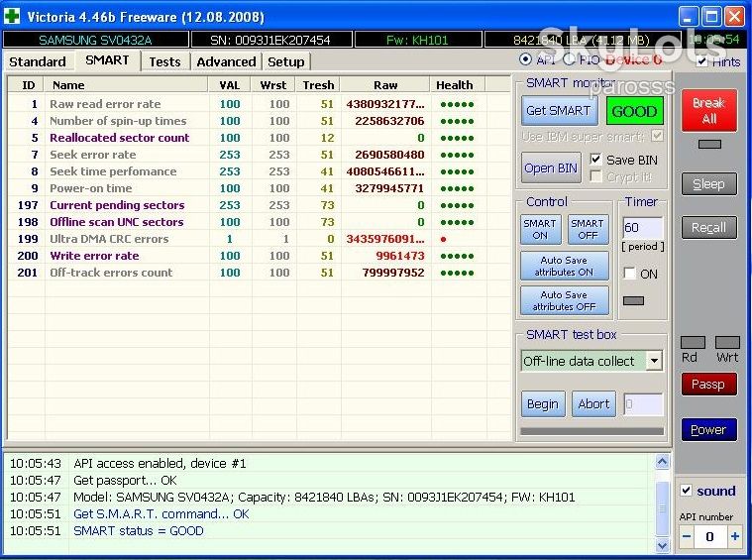
Task: Click the Wrst column header
Action: [272, 85]
